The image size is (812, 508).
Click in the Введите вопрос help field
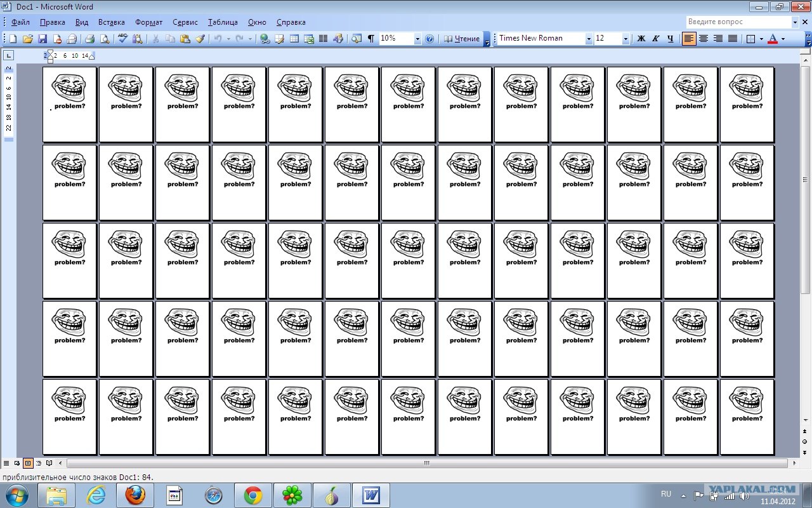(x=738, y=22)
